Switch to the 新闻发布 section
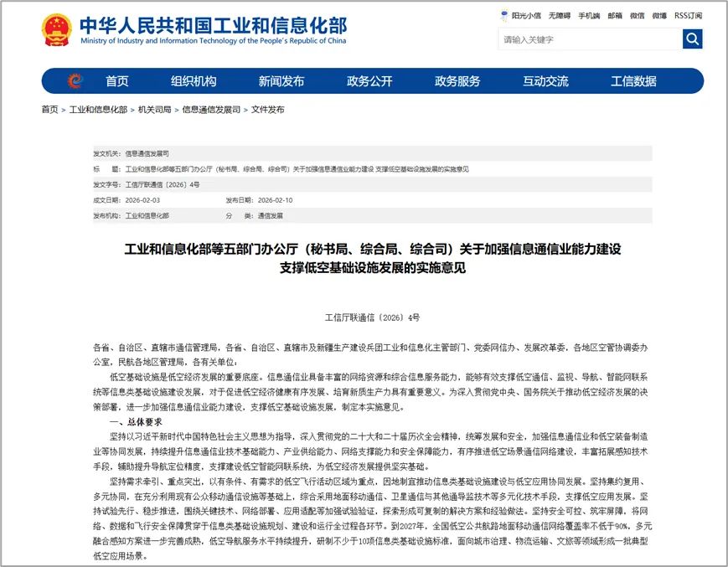Image resolution: width=728 pixels, height=567 pixels. (283, 81)
